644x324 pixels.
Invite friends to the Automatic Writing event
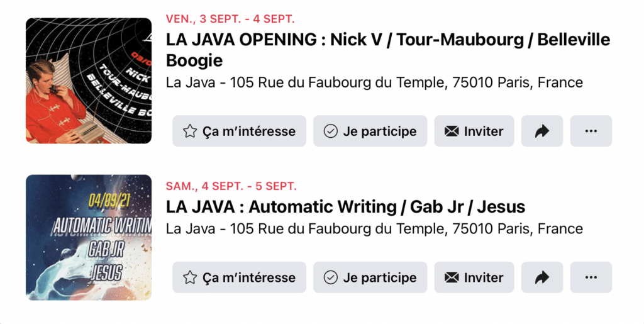474,277
